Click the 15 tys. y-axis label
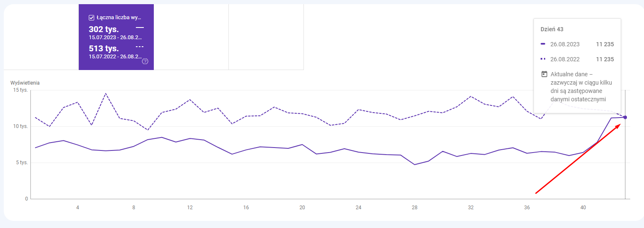644x228 pixels. click(20, 90)
